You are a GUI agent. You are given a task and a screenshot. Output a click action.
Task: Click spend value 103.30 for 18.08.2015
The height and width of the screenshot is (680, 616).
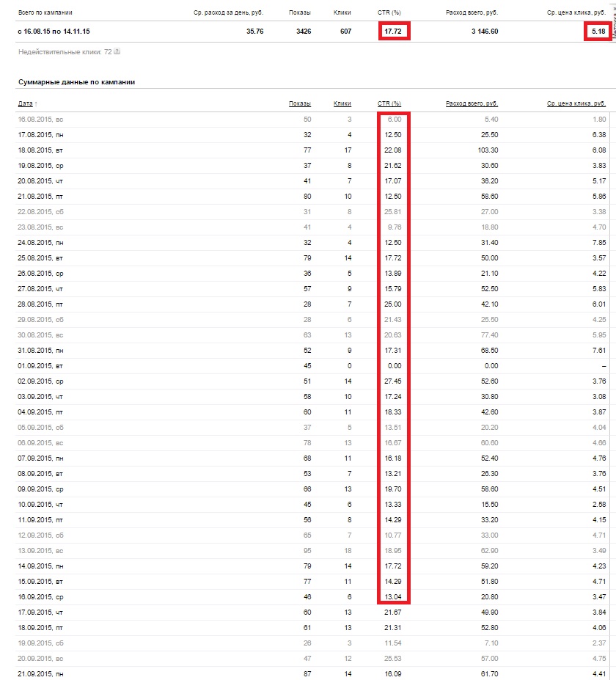(488, 150)
